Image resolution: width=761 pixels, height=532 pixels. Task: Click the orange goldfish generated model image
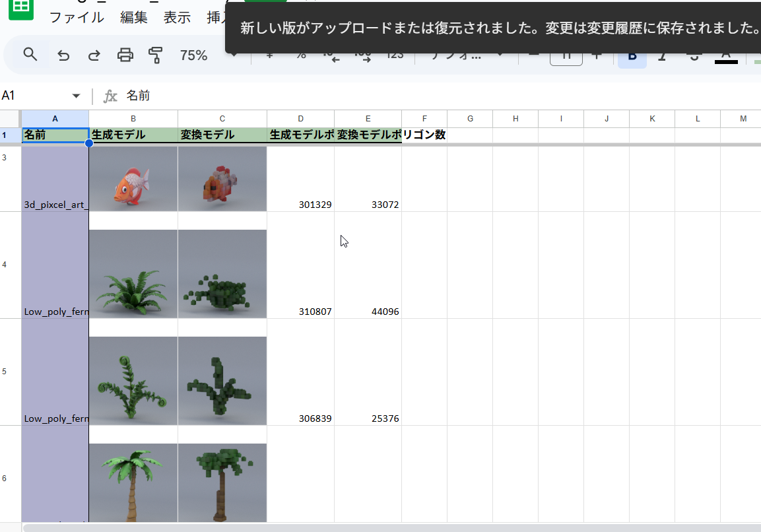(133, 179)
